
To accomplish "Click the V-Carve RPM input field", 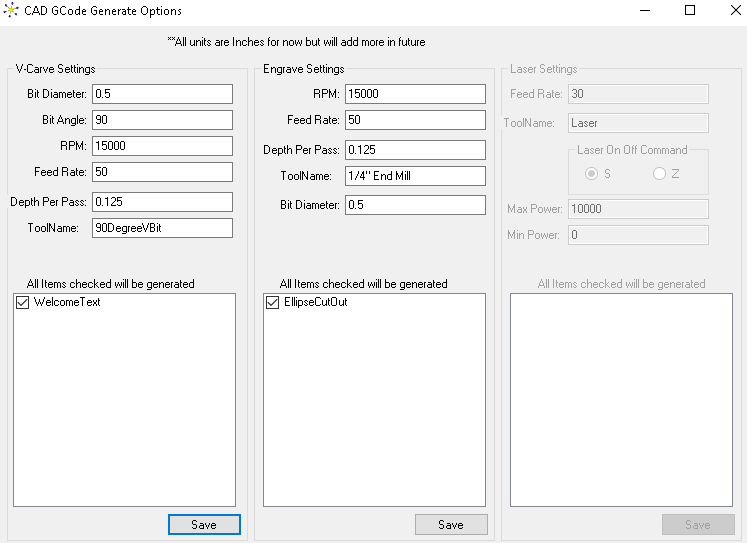I will 162,146.
